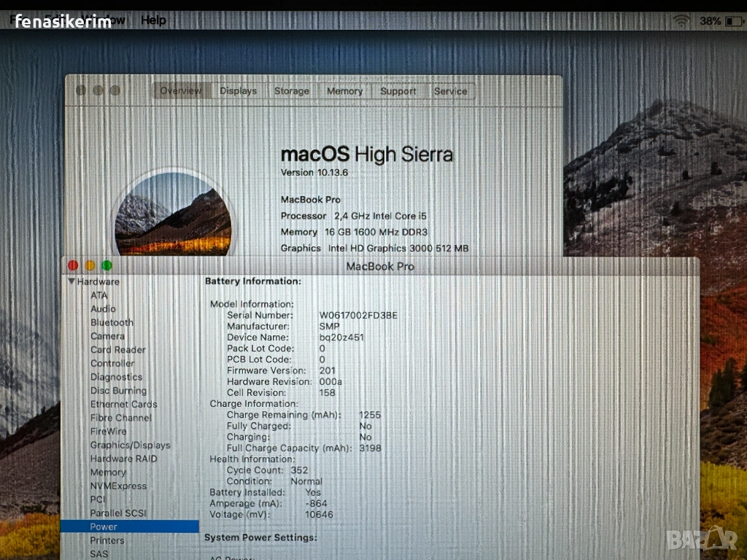Collapse the Hardware disclosure triangle
The width and height of the screenshot is (747, 560).
tap(71, 281)
